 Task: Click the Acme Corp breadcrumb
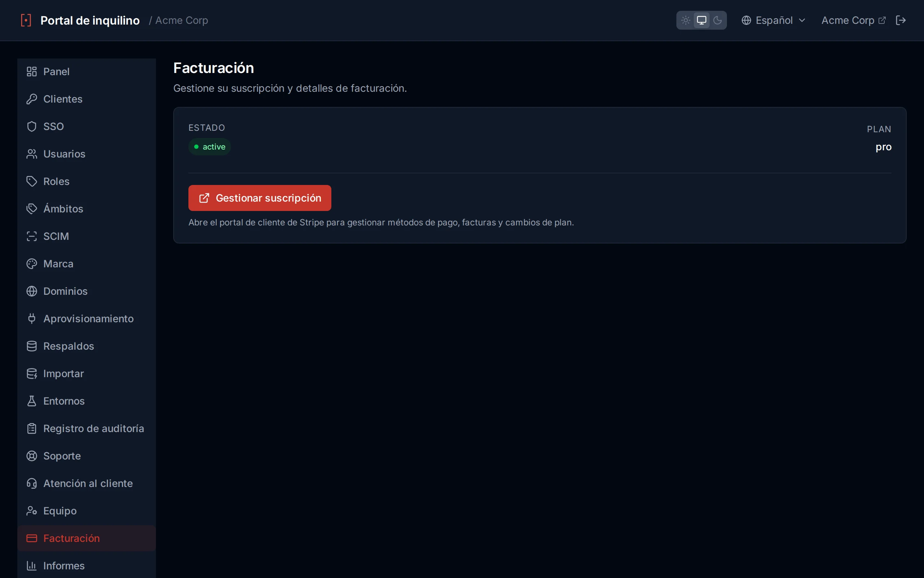182,20
